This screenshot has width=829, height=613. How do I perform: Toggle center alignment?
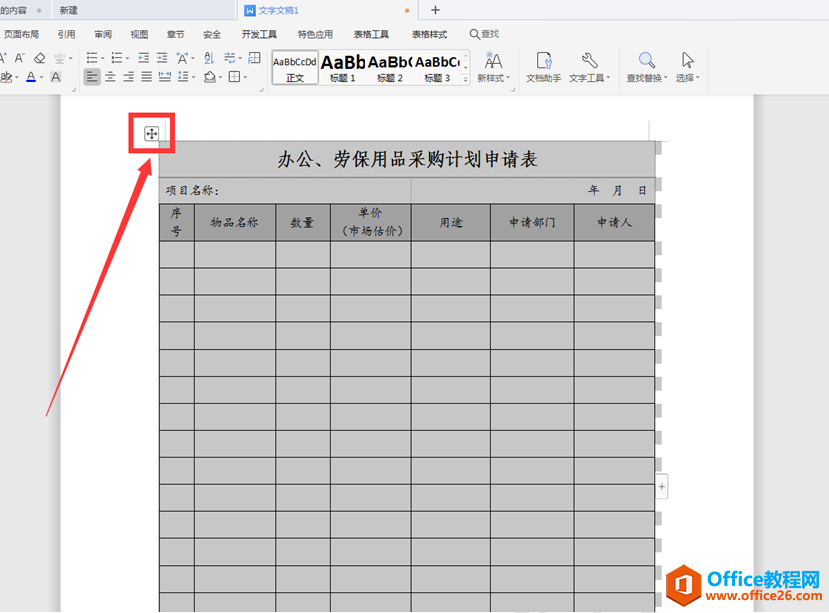click(110, 77)
